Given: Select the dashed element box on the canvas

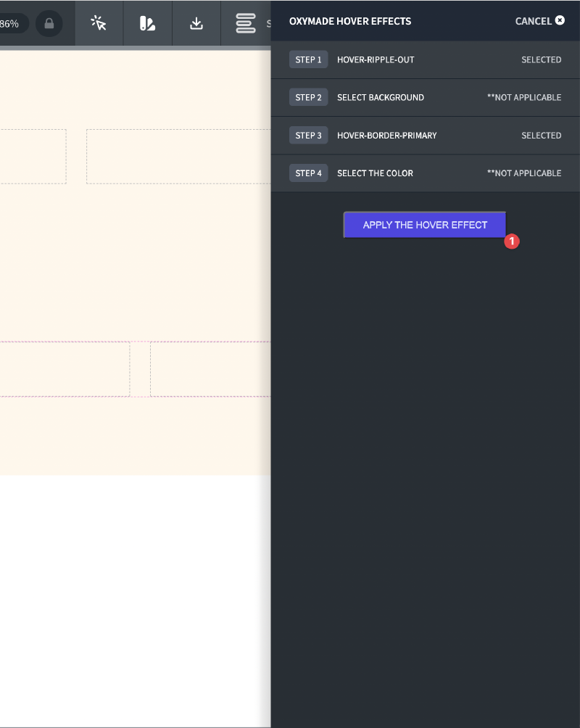Looking at the screenshot, I should 178,156.
